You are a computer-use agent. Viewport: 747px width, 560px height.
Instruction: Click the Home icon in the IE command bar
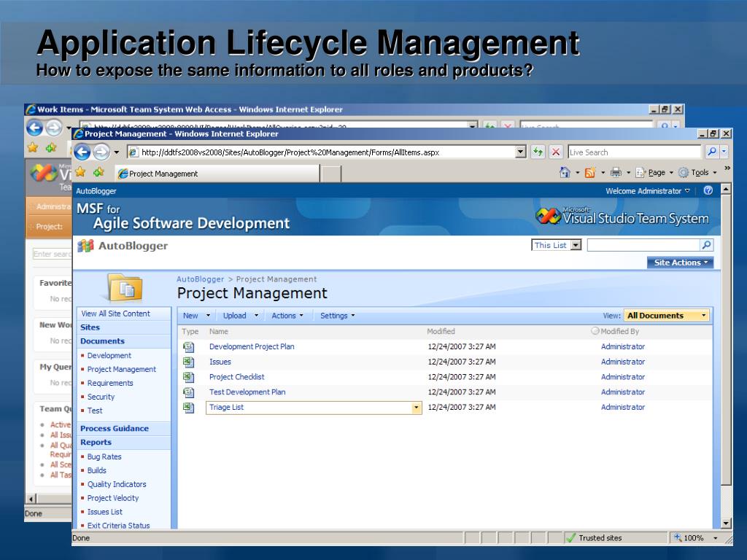coord(565,172)
